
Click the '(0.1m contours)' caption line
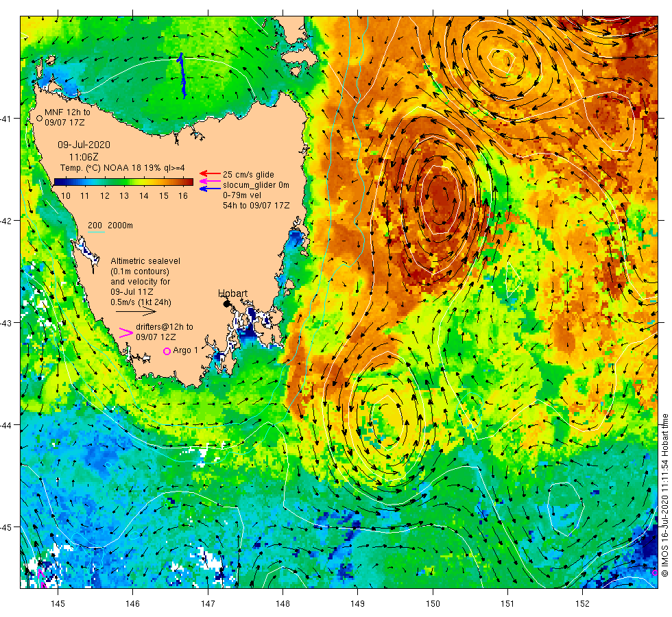pos(140,271)
